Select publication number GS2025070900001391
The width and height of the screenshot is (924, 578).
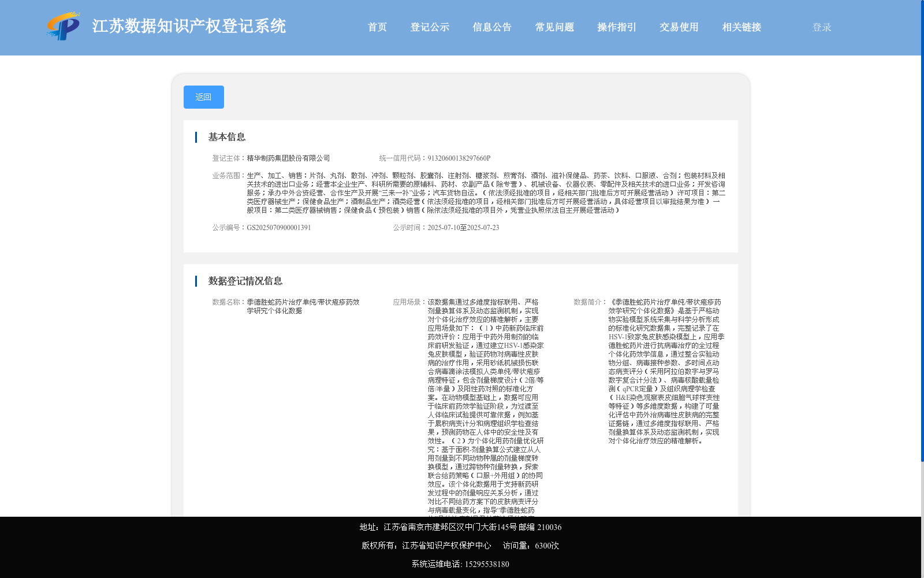tap(279, 228)
